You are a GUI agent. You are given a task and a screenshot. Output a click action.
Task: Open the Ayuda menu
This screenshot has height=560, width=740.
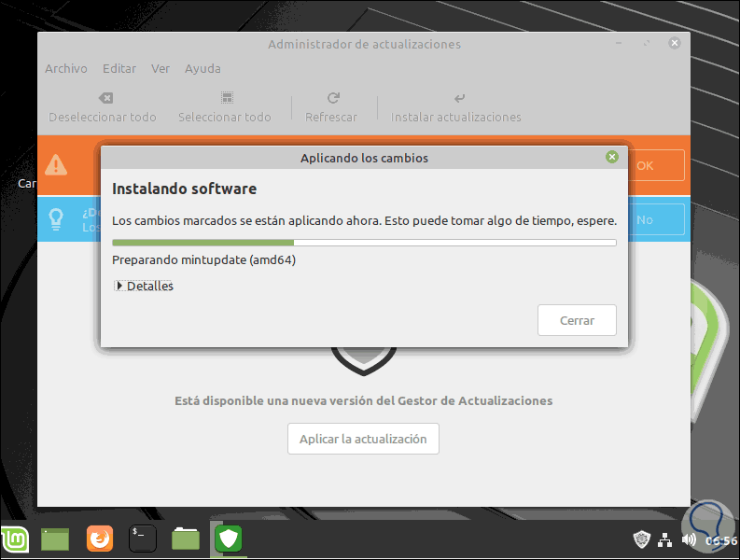[x=202, y=68]
